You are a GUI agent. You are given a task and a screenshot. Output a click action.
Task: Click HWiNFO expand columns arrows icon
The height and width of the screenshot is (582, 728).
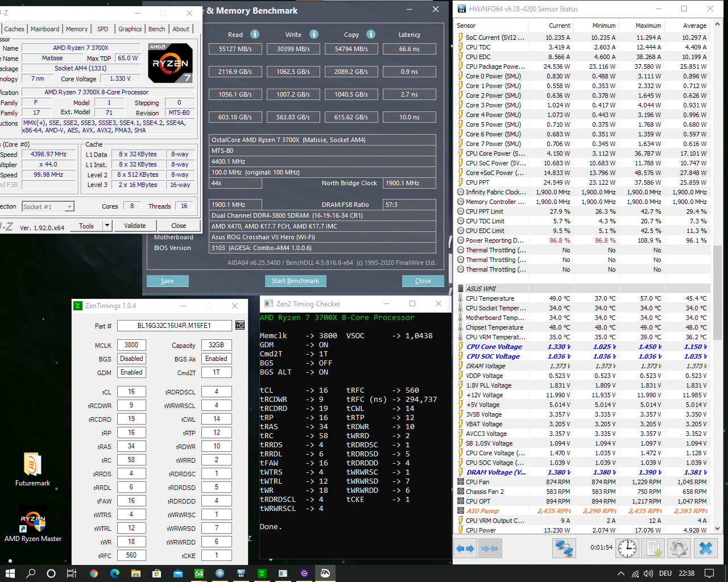pyautogui.click(x=465, y=548)
